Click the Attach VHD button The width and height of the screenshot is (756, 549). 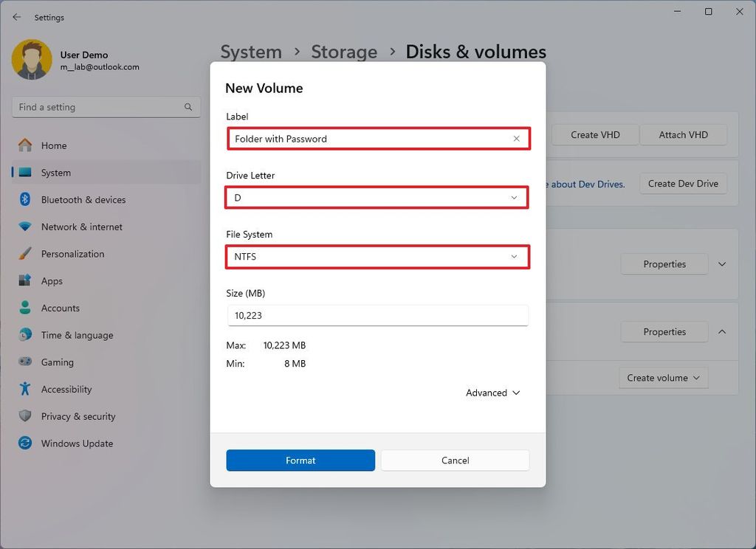[x=683, y=134]
